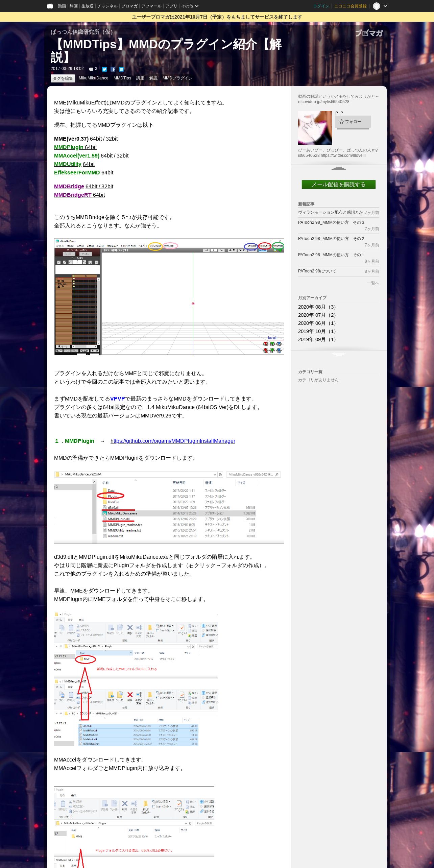The height and width of the screenshot is (868, 434).
Task: Click the メール配信を購読する button
Action: 339,185
